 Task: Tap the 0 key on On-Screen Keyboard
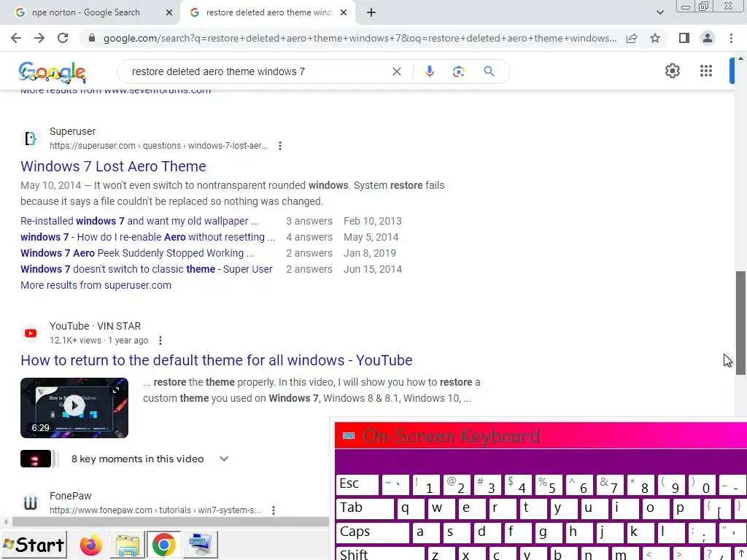point(703,485)
